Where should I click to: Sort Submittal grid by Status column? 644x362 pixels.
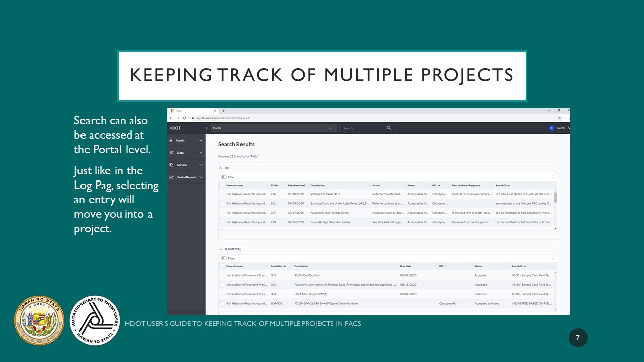[x=478, y=266]
